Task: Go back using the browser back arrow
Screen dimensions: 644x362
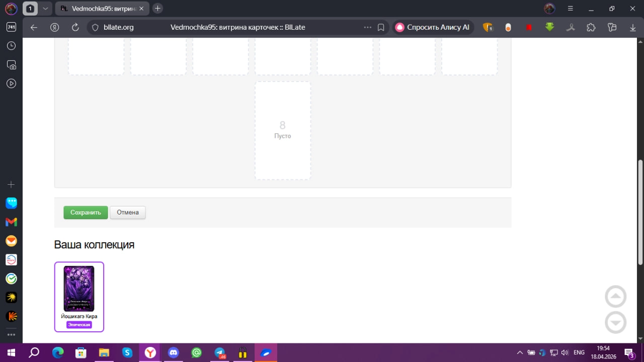Action: [x=34, y=27]
